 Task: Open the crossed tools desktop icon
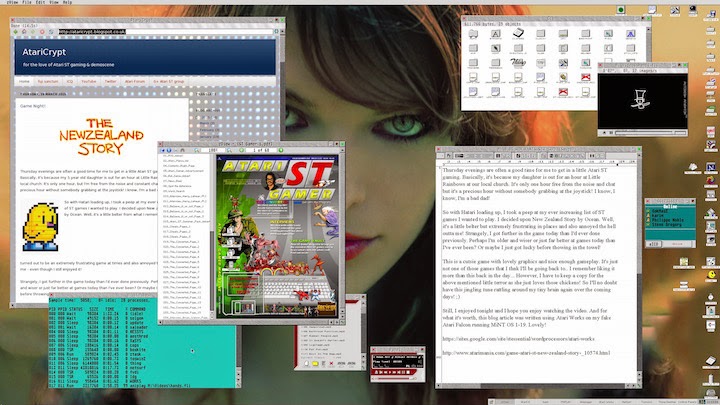[675, 10]
